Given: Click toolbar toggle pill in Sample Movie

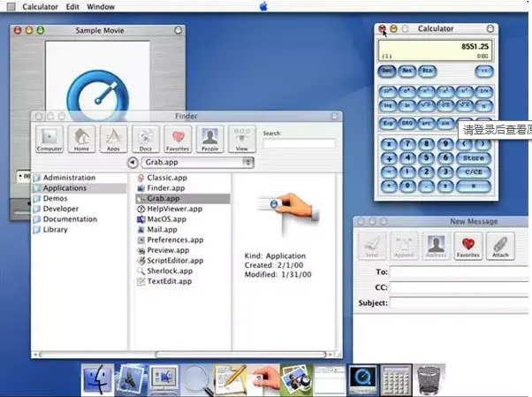Looking at the screenshot, I should pyautogui.click(x=178, y=30).
